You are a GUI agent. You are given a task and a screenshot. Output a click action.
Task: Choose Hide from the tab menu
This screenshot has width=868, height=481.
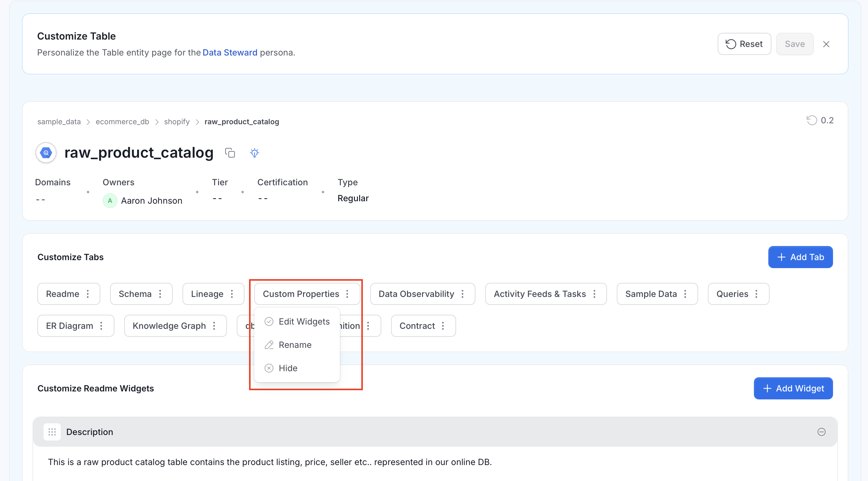(x=297, y=368)
